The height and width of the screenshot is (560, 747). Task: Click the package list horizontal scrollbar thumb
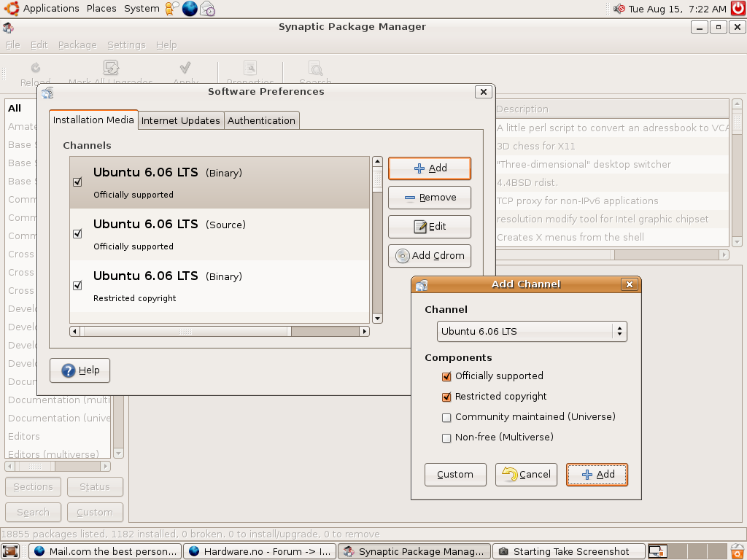[x=555, y=254]
